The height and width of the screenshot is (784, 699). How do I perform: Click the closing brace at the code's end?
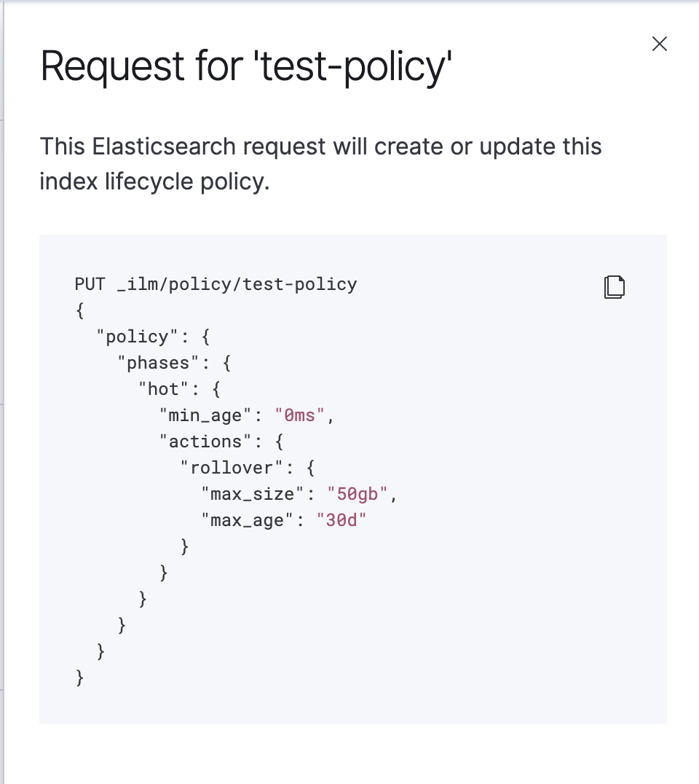point(79,677)
